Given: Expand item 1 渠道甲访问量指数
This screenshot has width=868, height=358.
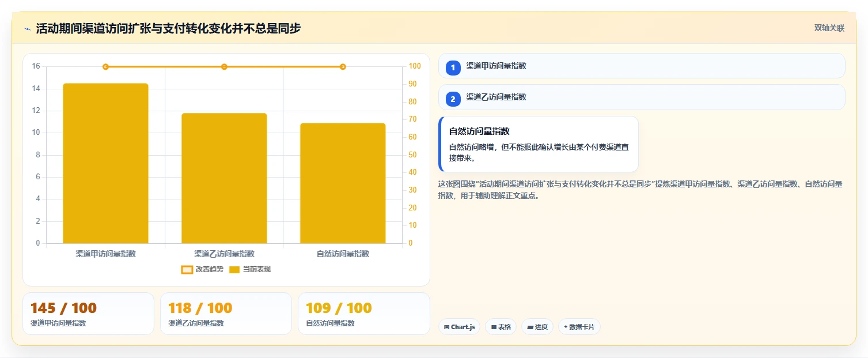Looking at the screenshot, I should tap(642, 66).
